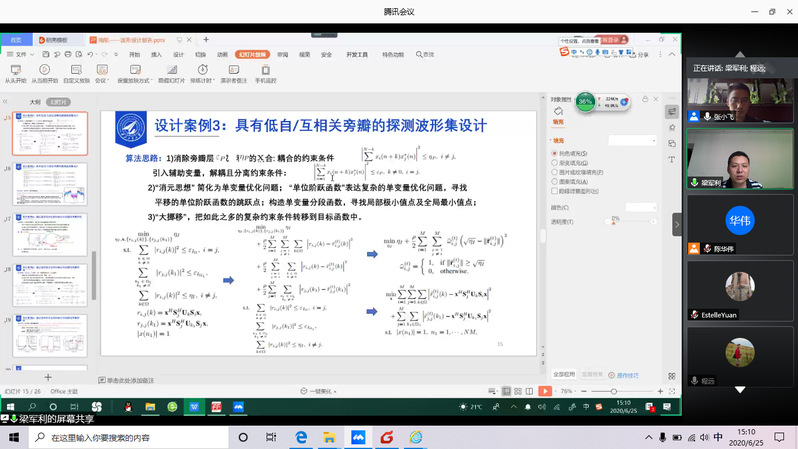Open File Explorer from the taskbar
The height and width of the screenshot is (449, 798).
329,438
